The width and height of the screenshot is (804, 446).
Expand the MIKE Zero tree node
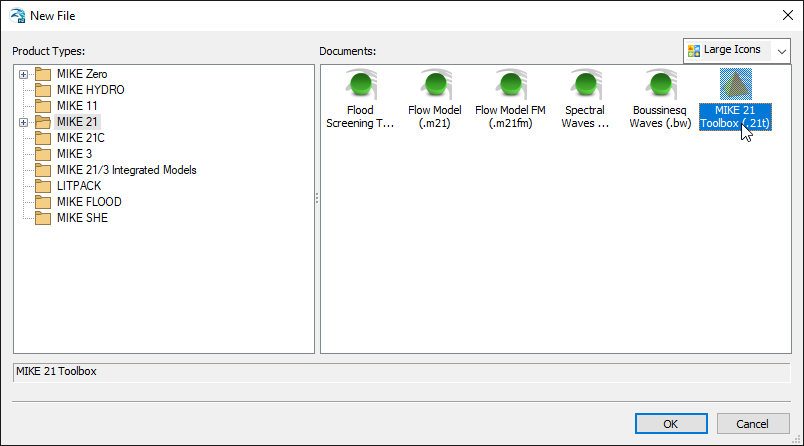coord(24,74)
